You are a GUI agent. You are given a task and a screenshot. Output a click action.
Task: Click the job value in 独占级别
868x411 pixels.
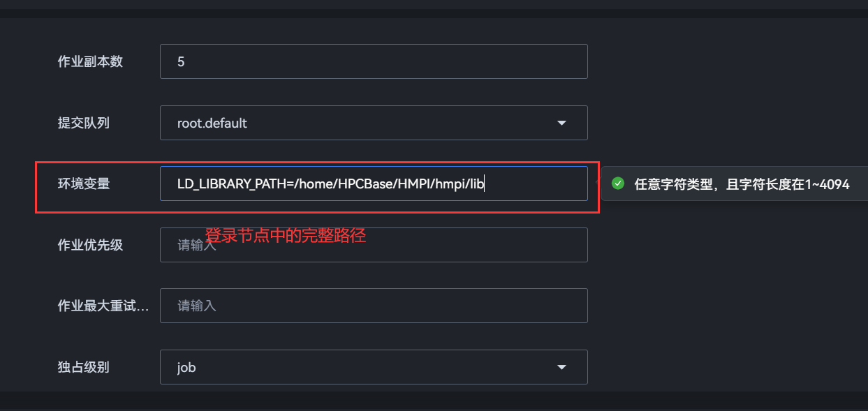(x=186, y=368)
